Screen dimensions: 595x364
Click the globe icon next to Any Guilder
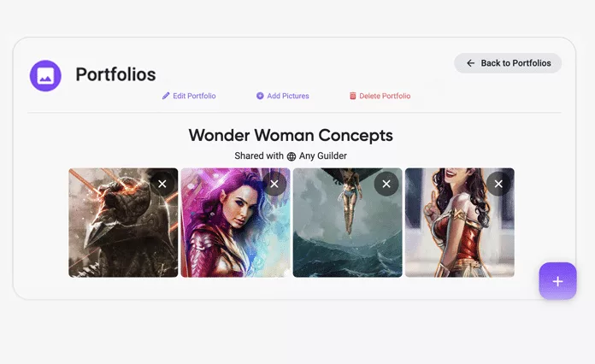(x=291, y=156)
